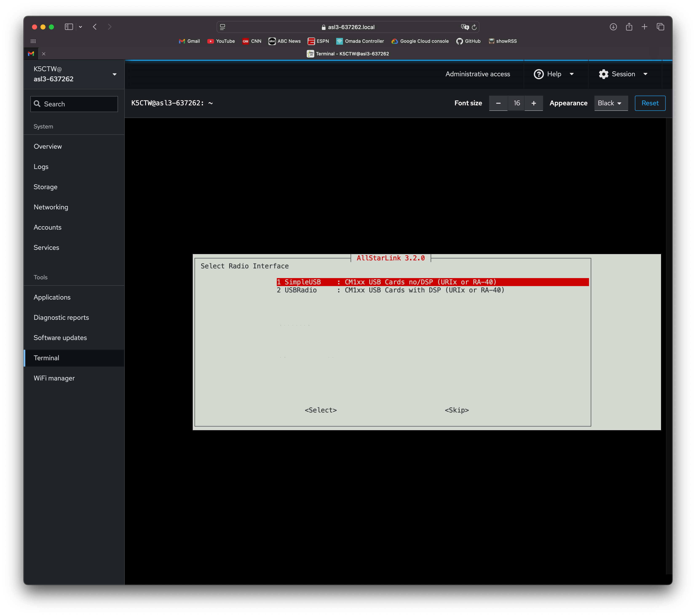
Task: Open a new tab with plus icon
Action: [644, 27]
